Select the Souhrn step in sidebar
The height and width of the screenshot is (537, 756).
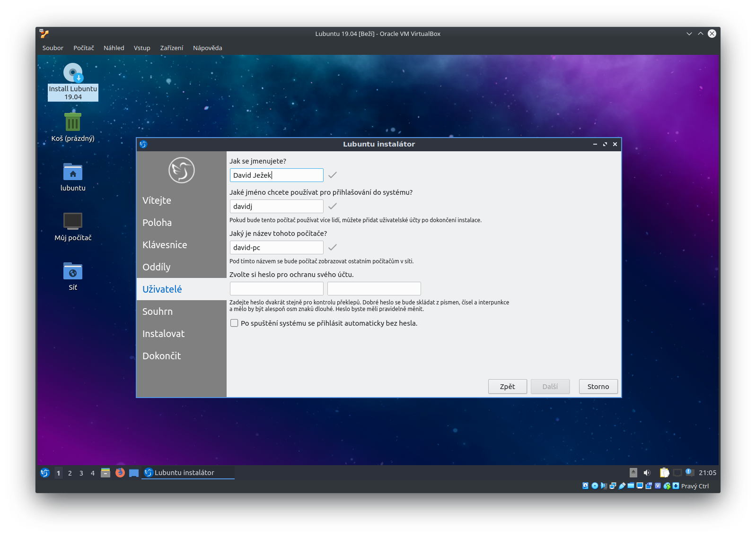(x=182, y=312)
